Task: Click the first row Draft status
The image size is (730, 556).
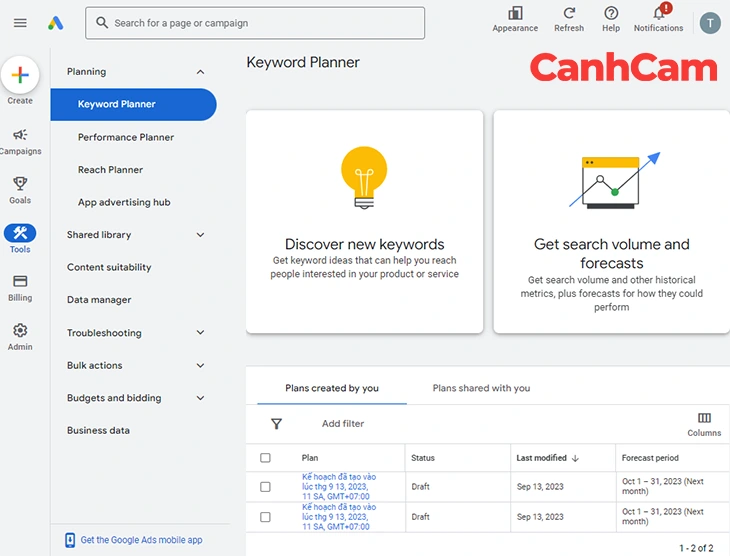Action: click(420, 487)
